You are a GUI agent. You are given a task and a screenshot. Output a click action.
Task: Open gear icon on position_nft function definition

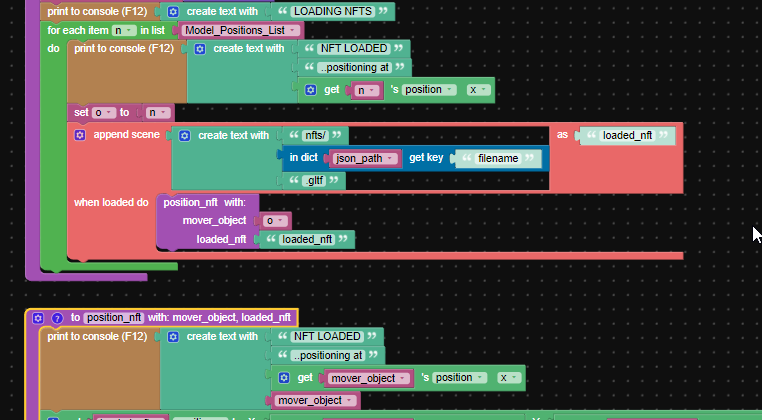pyautogui.click(x=38, y=318)
